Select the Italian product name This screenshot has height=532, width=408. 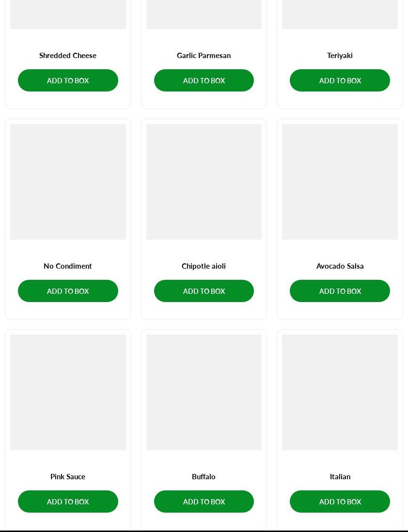[x=340, y=477]
